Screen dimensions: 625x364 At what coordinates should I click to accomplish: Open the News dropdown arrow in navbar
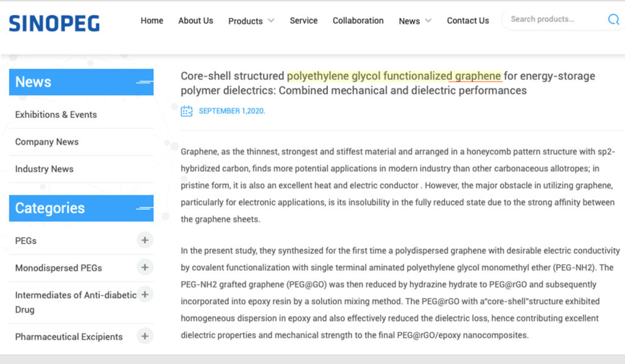(428, 21)
